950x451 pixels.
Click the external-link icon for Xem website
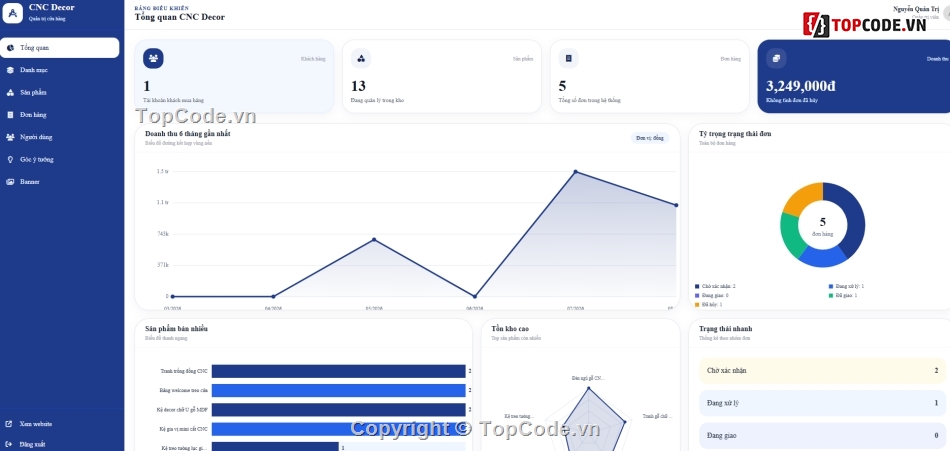tap(8, 424)
